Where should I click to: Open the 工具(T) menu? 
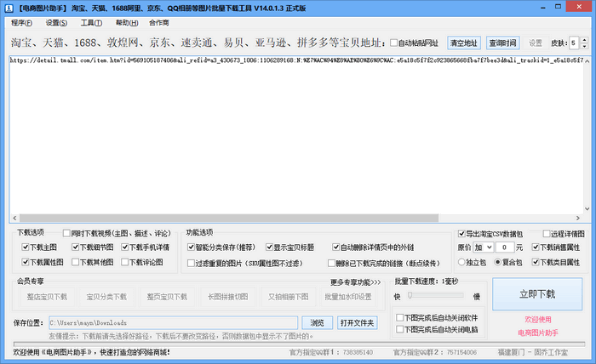click(x=91, y=23)
